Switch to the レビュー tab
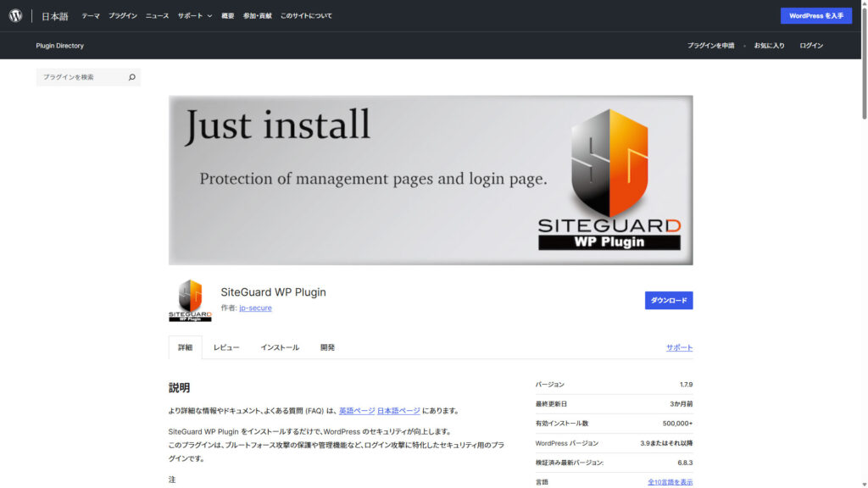The height and width of the screenshot is (488, 868). point(226,347)
